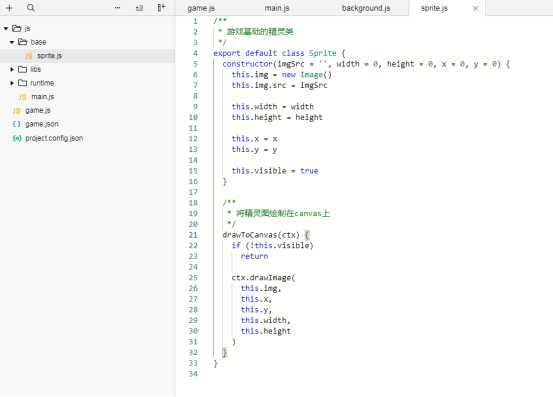The image size is (553, 397).
Task: Click the JS file icon beside game.js
Action: pos(17,111)
